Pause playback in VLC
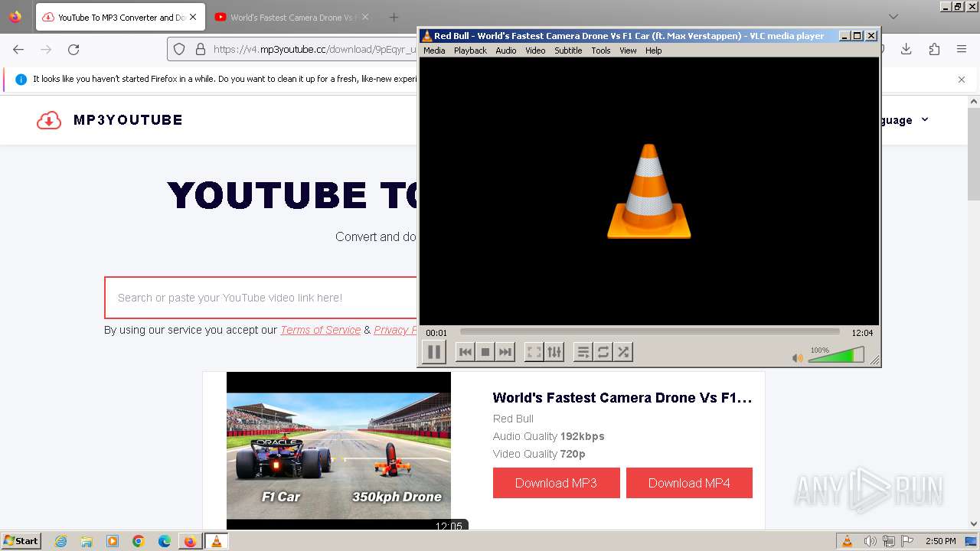This screenshot has height=551, width=980. 433,352
